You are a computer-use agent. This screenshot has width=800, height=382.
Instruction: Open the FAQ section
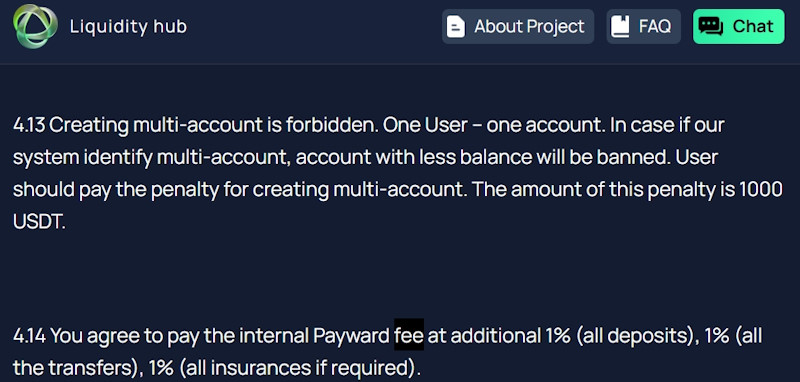[x=643, y=27]
